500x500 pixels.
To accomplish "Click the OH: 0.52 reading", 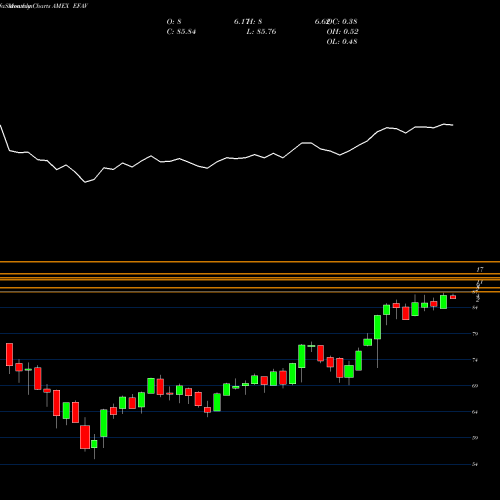I will (342, 32).
